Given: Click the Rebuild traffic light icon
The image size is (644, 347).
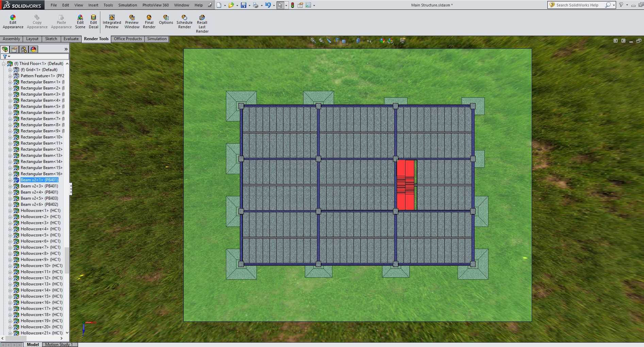Looking at the screenshot, I should coord(293,5).
